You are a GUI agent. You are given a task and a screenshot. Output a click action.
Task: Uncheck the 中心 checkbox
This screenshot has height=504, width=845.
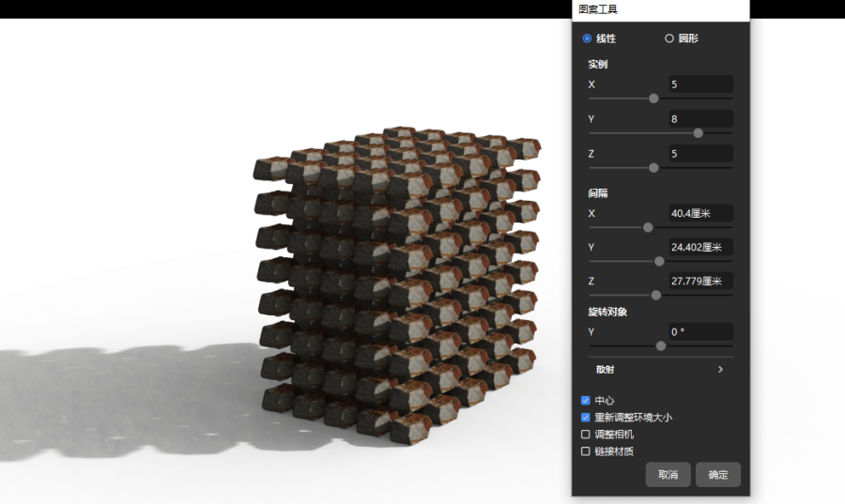point(586,400)
